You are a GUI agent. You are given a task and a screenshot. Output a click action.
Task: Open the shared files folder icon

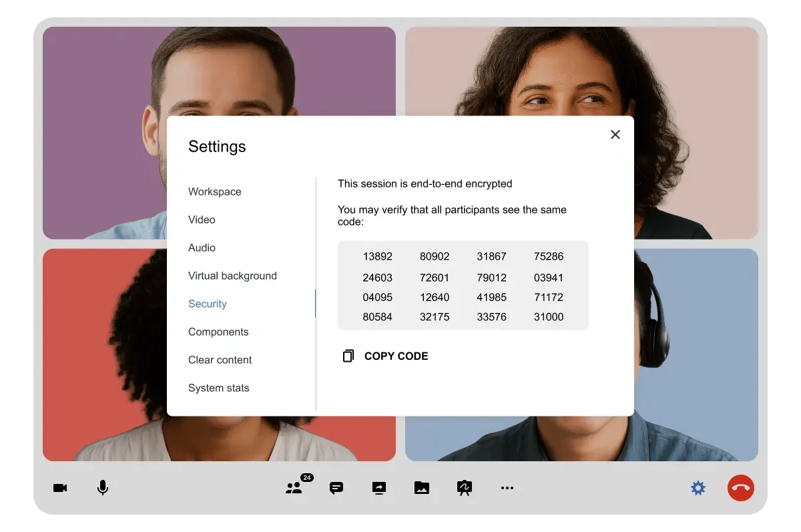[422, 488]
